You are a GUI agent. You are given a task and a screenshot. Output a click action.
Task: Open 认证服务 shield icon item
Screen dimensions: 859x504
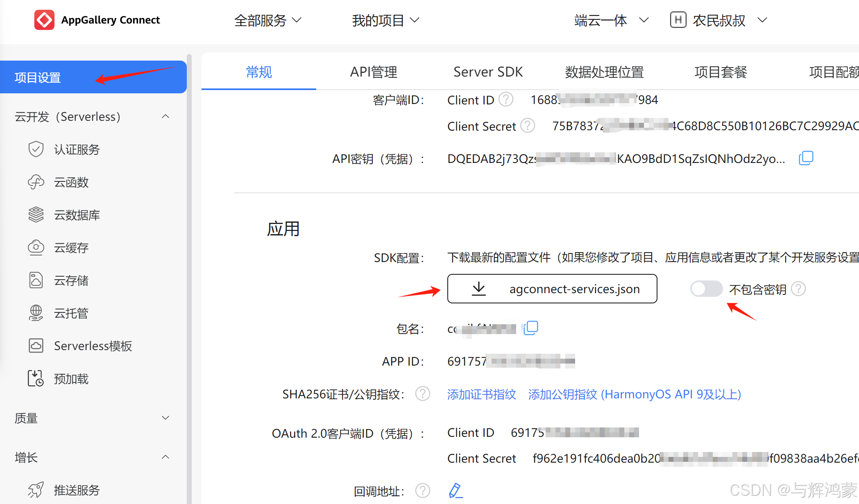pos(36,149)
